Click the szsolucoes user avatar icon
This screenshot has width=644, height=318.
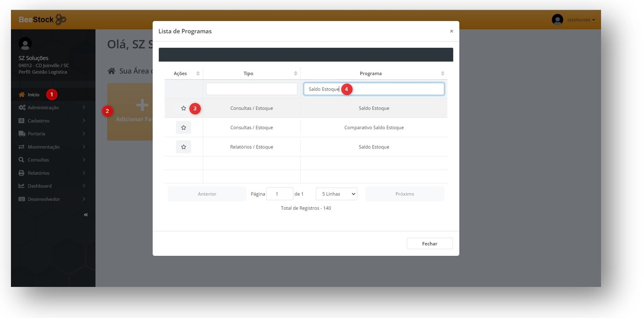[557, 20]
